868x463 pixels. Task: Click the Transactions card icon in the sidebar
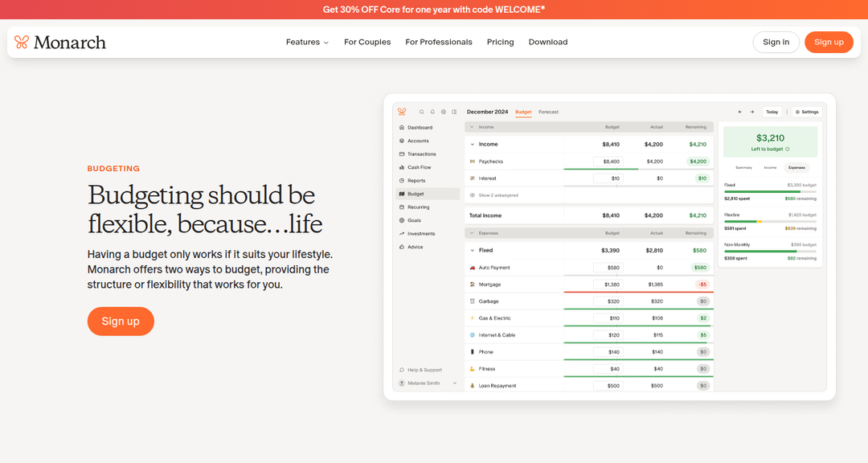[402, 154]
